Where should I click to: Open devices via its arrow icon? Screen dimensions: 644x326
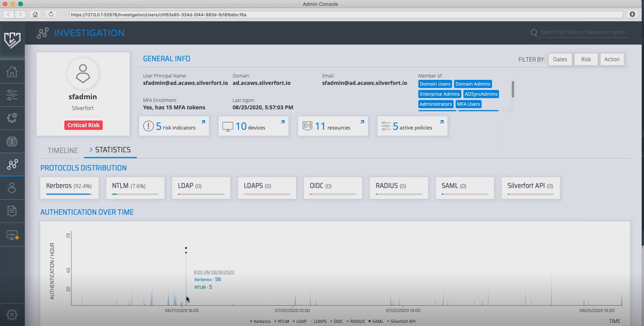click(283, 122)
